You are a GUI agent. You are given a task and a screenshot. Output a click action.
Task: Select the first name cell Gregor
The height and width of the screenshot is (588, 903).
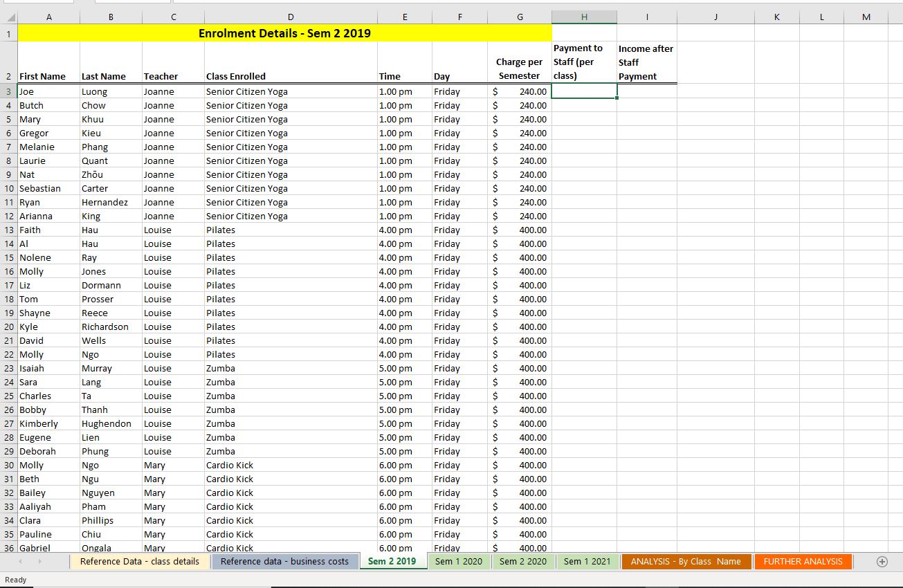pos(48,133)
